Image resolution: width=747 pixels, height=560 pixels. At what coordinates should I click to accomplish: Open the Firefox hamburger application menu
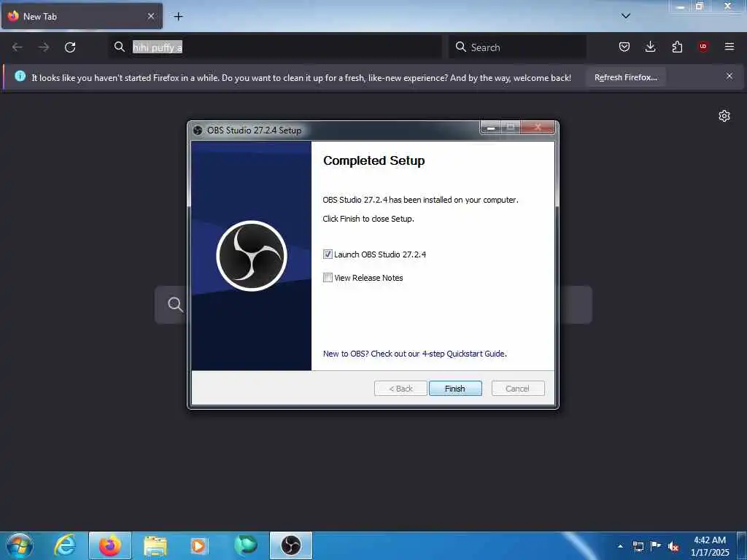tap(729, 47)
